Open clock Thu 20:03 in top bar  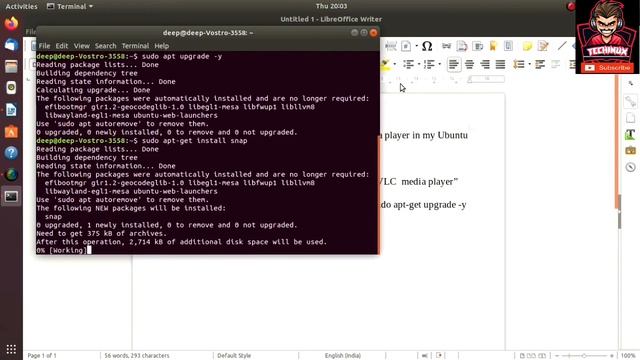coord(331,6)
